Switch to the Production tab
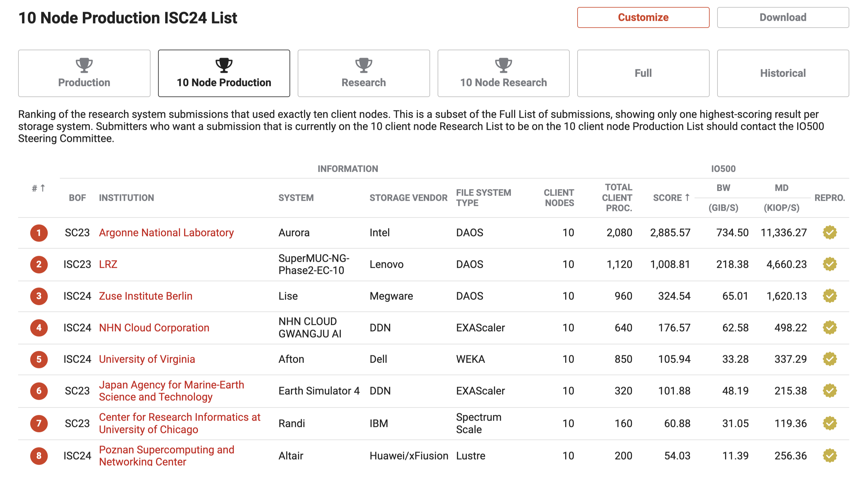The image size is (868, 488). click(84, 73)
